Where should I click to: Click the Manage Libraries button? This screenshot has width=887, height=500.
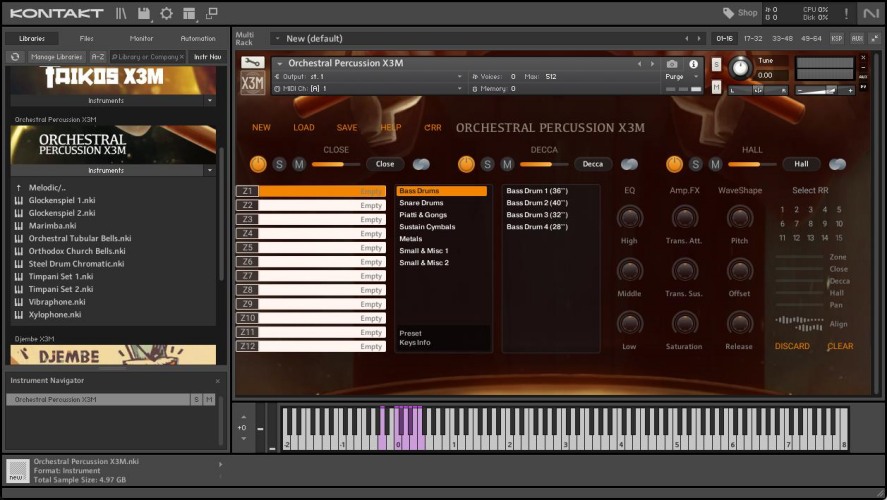(x=56, y=57)
